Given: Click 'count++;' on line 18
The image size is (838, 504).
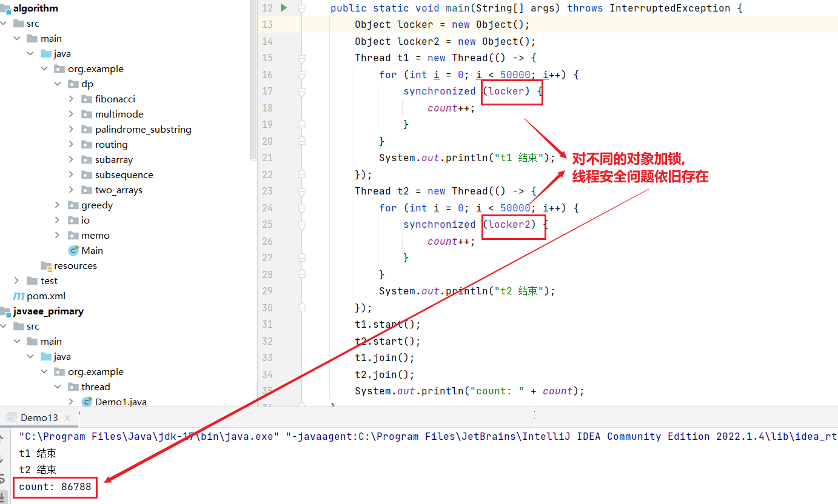Looking at the screenshot, I should point(452,108).
